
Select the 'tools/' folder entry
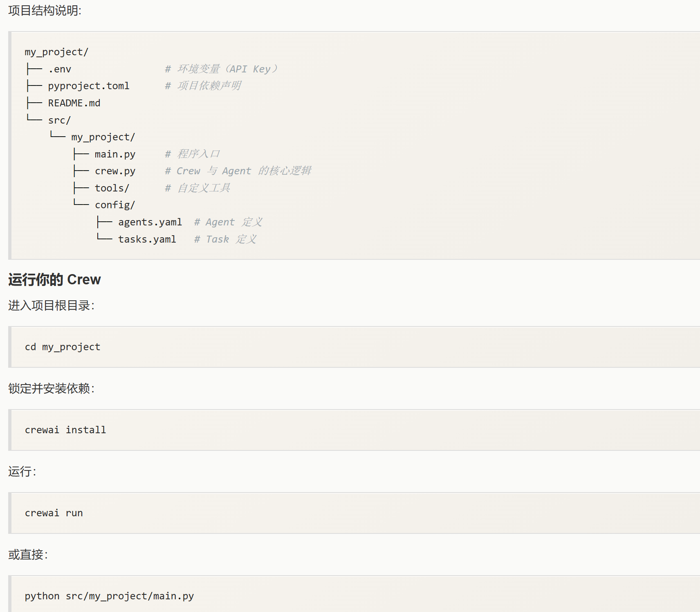click(112, 188)
